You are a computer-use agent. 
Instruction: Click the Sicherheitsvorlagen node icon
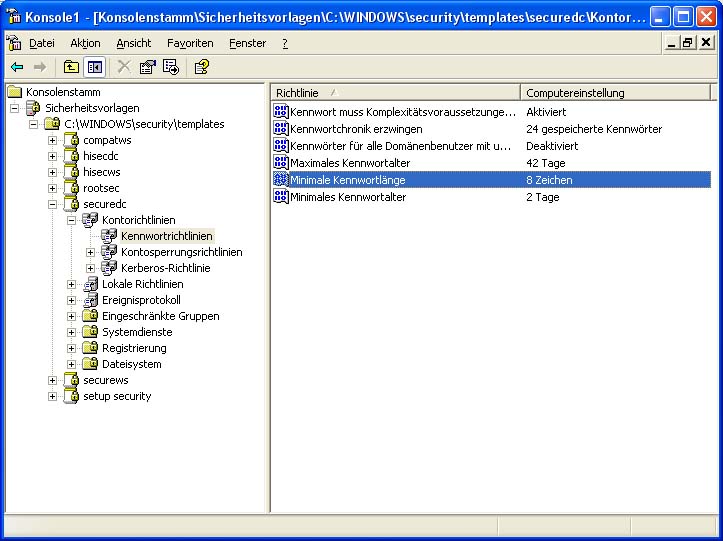pos(33,108)
